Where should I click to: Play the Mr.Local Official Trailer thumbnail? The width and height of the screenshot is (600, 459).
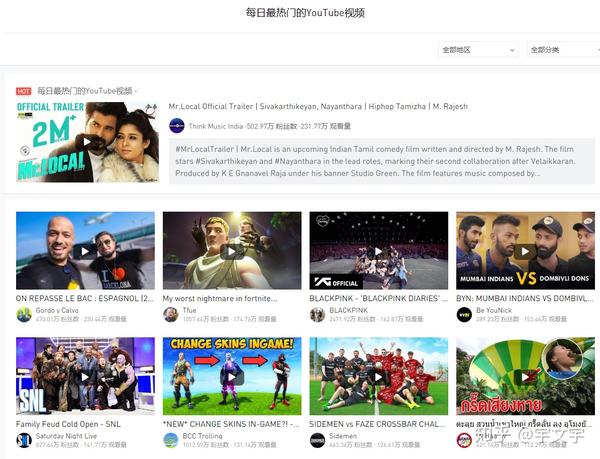87,142
